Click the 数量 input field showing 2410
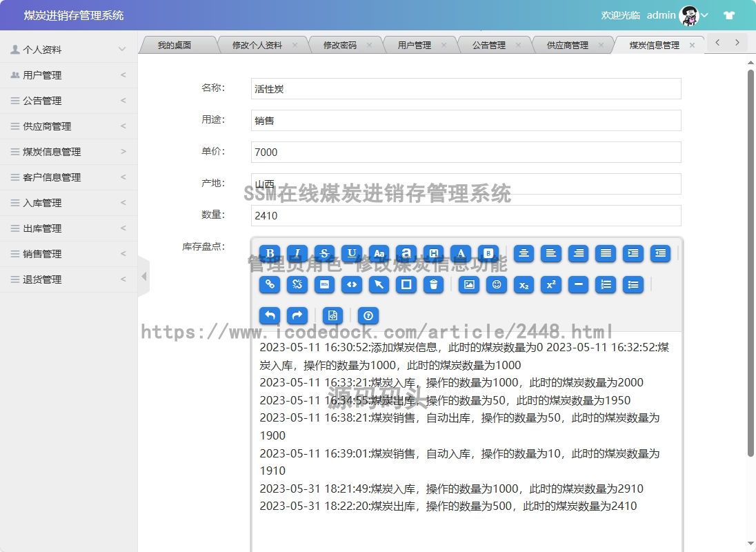Image resolution: width=756 pixels, height=552 pixels. click(x=466, y=215)
